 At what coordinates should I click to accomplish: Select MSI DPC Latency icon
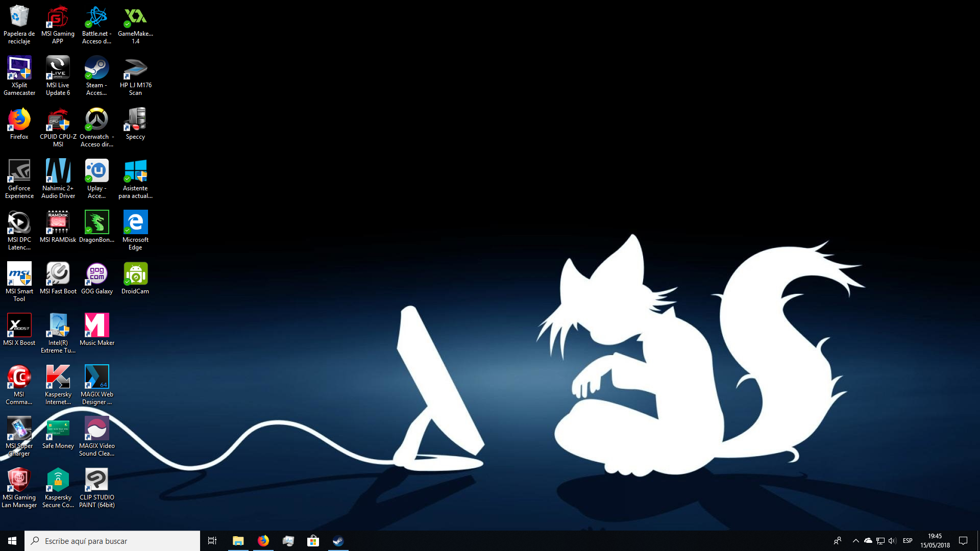(x=19, y=231)
